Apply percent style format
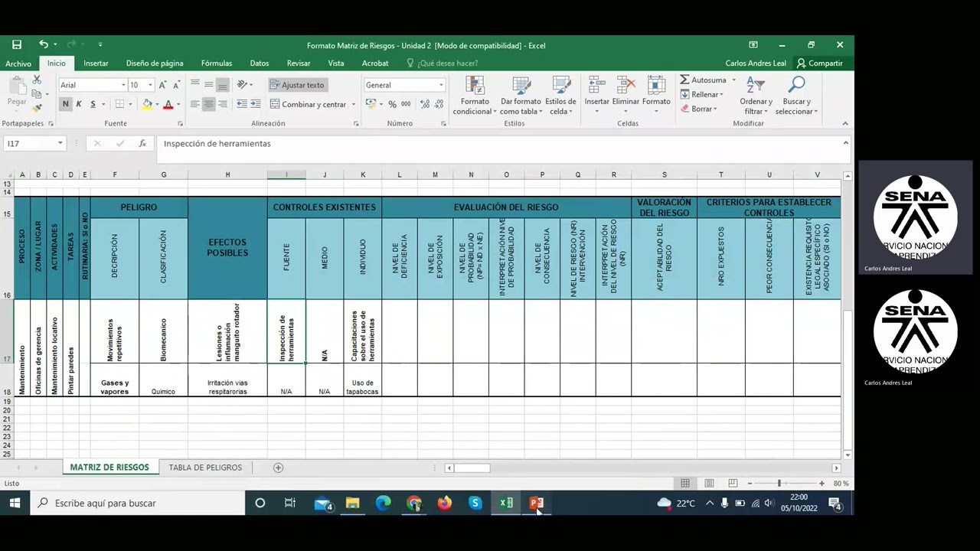Viewport: 980px width, 551px height. [x=392, y=104]
